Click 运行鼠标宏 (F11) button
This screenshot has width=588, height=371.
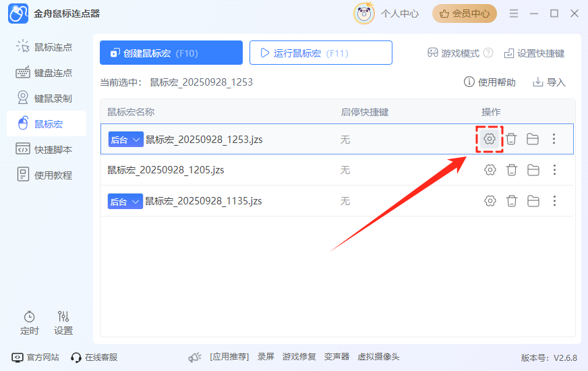[x=320, y=53]
